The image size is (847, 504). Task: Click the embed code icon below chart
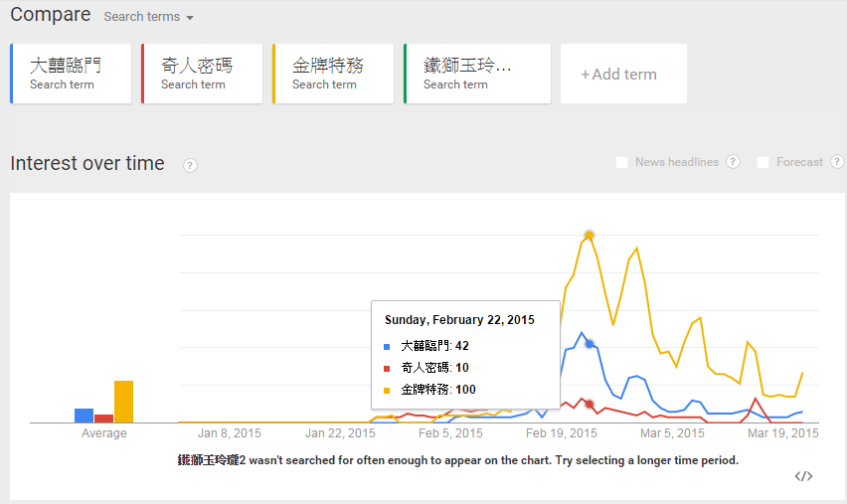pyautogui.click(x=804, y=476)
